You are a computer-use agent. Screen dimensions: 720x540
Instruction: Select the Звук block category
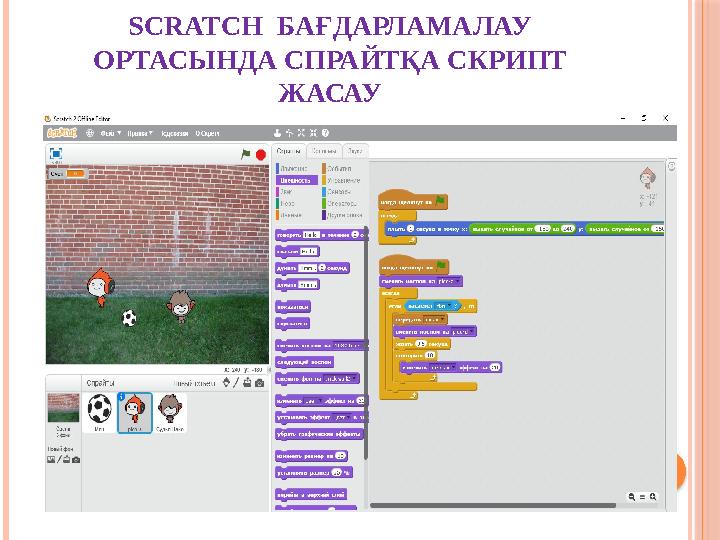[285, 192]
